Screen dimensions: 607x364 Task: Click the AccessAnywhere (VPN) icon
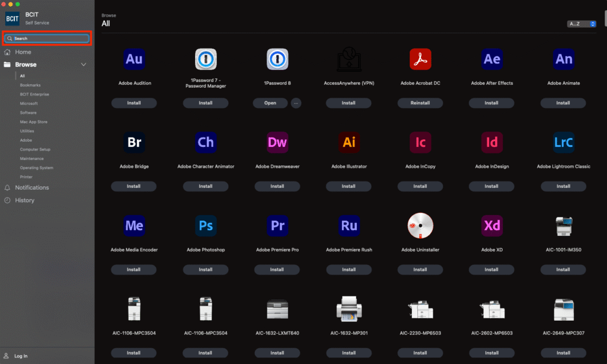349,59
